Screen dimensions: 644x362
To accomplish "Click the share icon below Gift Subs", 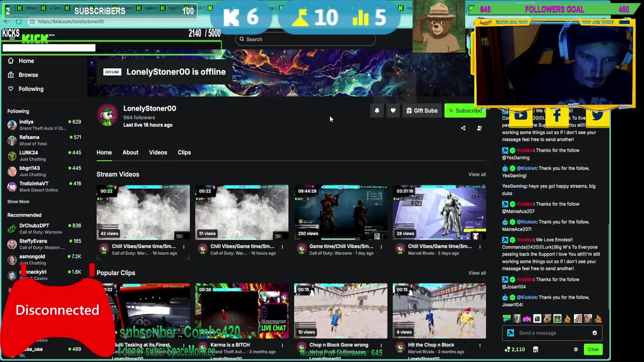I will [463, 128].
